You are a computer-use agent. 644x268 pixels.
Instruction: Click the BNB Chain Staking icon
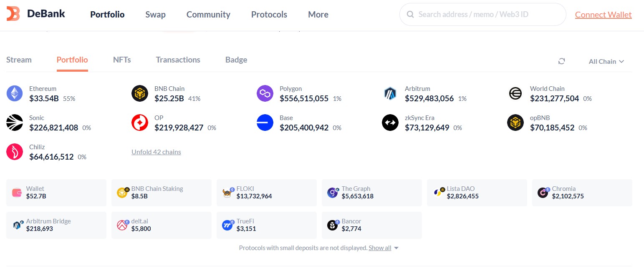point(122,193)
